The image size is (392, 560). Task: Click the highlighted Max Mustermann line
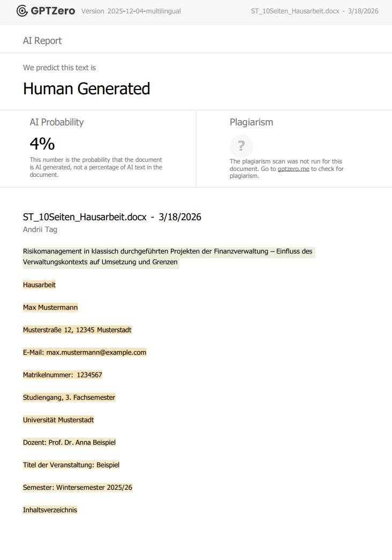point(50,307)
